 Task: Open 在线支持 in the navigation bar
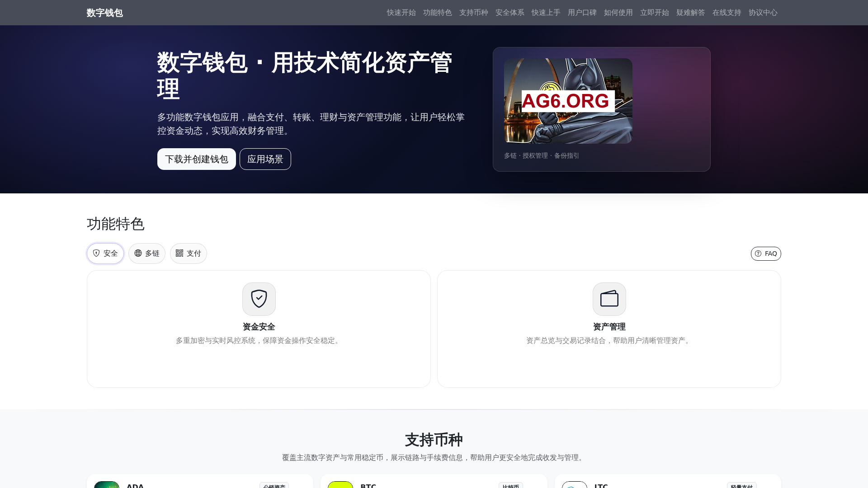(727, 13)
